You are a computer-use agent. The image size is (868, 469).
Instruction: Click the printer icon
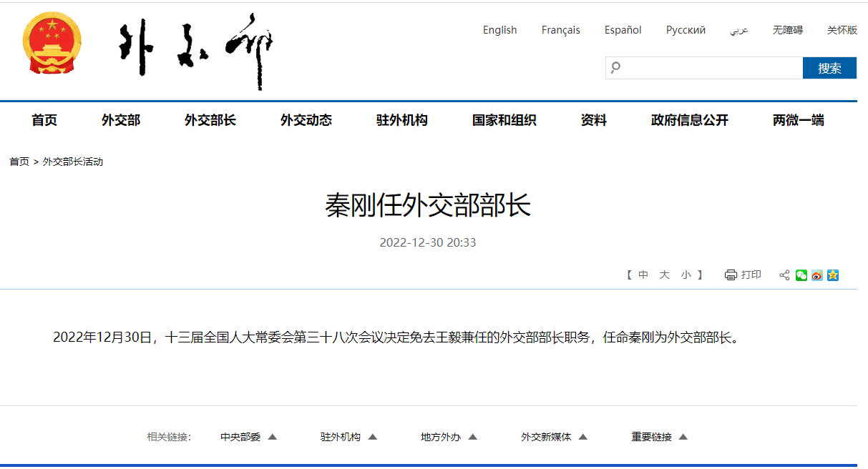pos(731,275)
